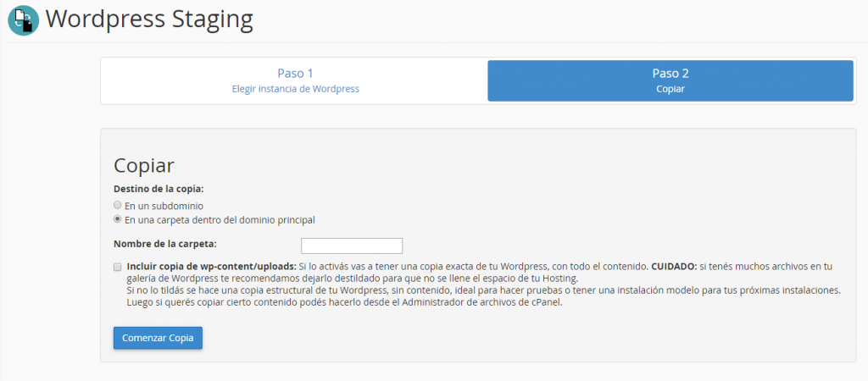
Task: Select the Paso 2 Copiar tab
Action: 670,80
